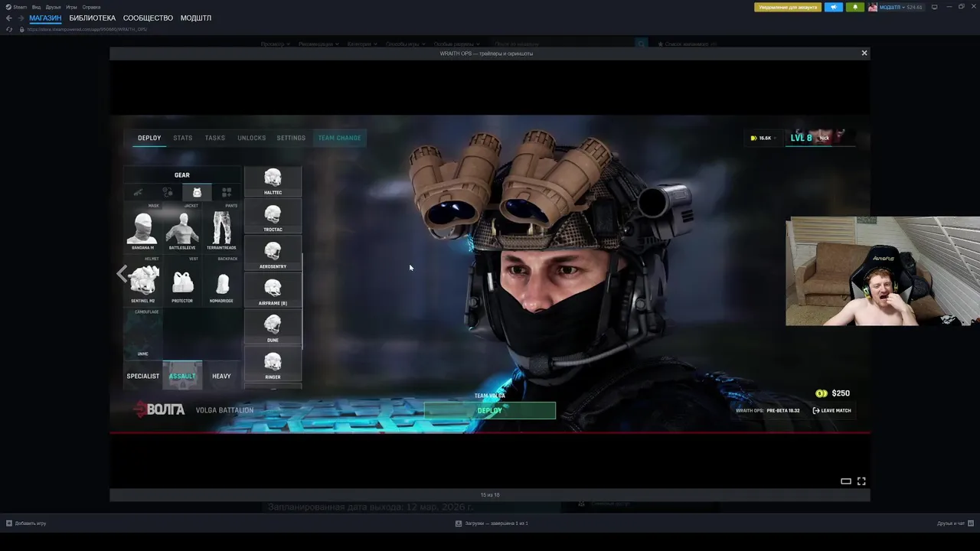The image size is (980, 551).
Task: Switch to the HEAVY class
Action: (x=221, y=376)
